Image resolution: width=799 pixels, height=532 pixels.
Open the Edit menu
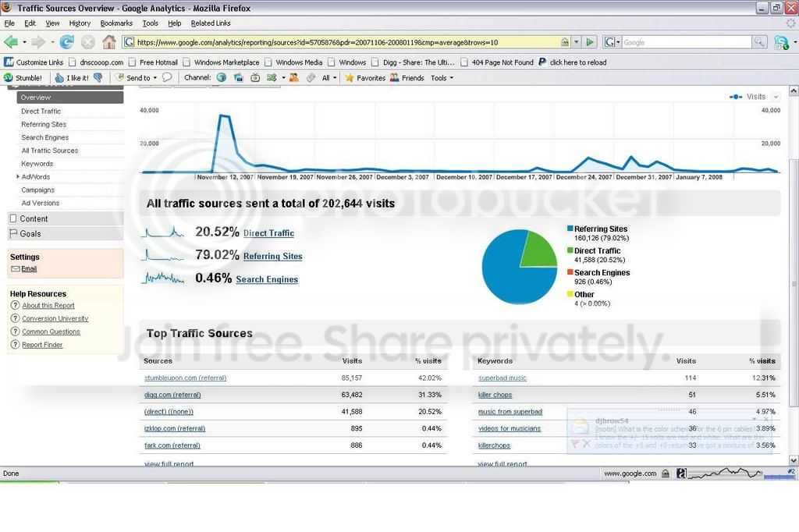click(30, 23)
